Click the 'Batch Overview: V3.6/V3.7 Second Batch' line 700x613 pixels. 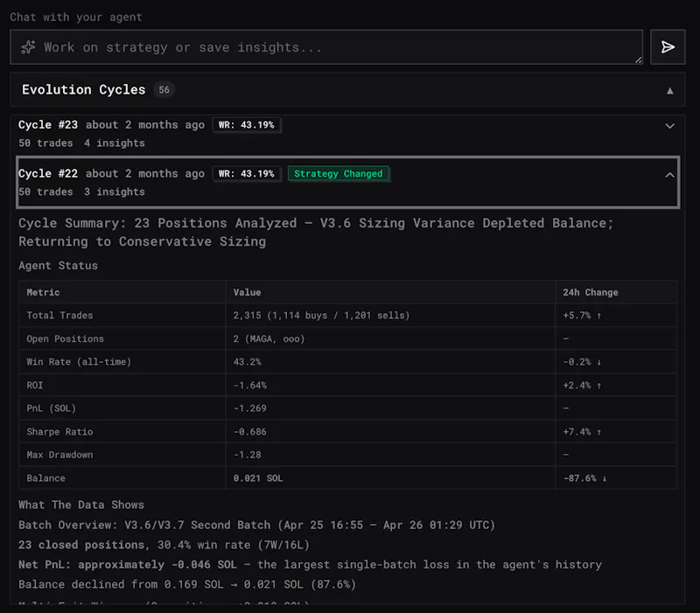(256, 525)
